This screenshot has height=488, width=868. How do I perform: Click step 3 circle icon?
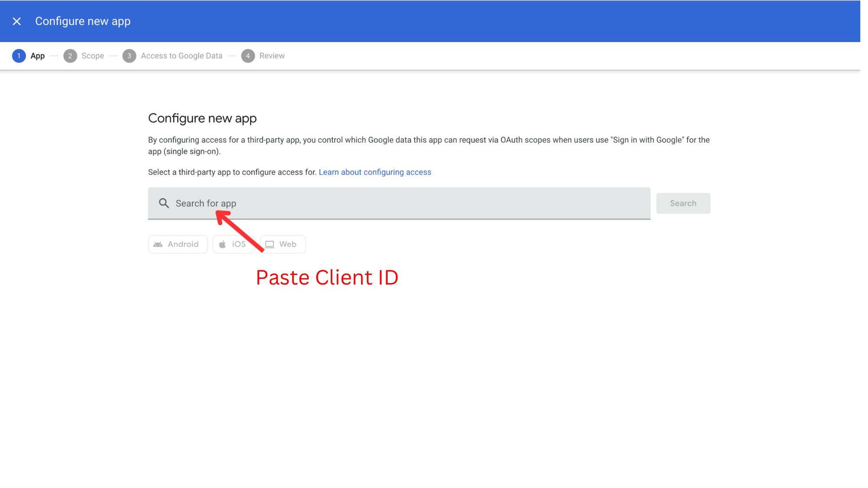[x=129, y=56]
